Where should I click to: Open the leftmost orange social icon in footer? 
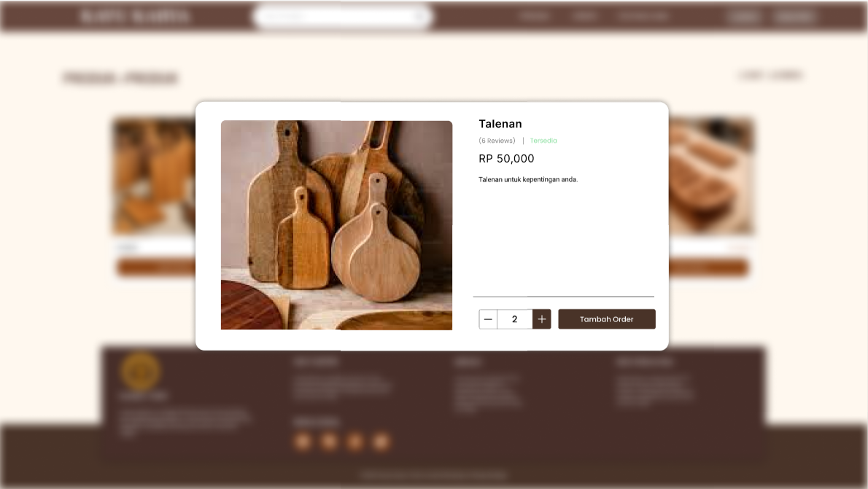[x=303, y=442]
